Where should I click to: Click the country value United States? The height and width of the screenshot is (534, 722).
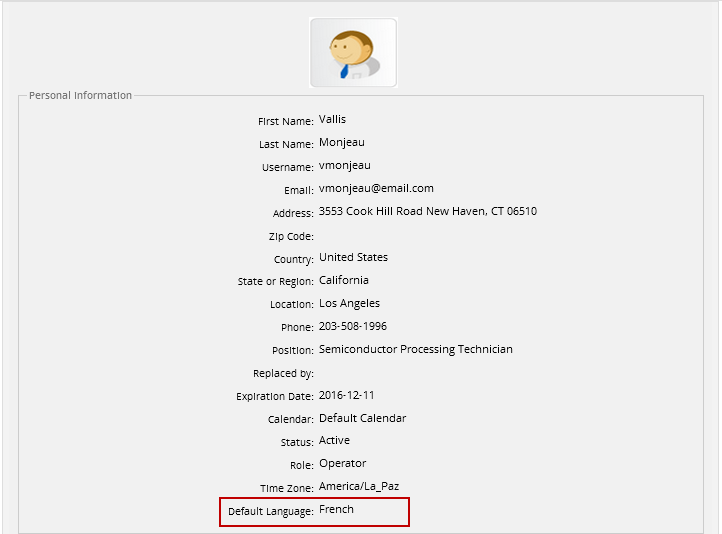click(352, 258)
